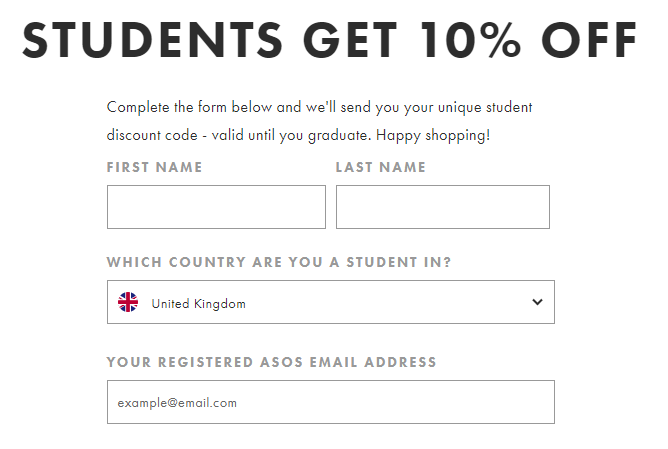Click the FIRST NAME field label

pos(155,167)
